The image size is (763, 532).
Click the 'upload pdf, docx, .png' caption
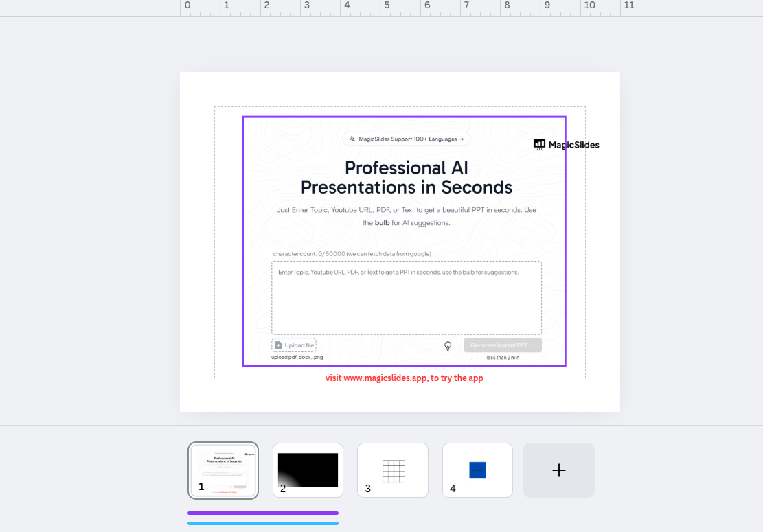(x=297, y=358)
